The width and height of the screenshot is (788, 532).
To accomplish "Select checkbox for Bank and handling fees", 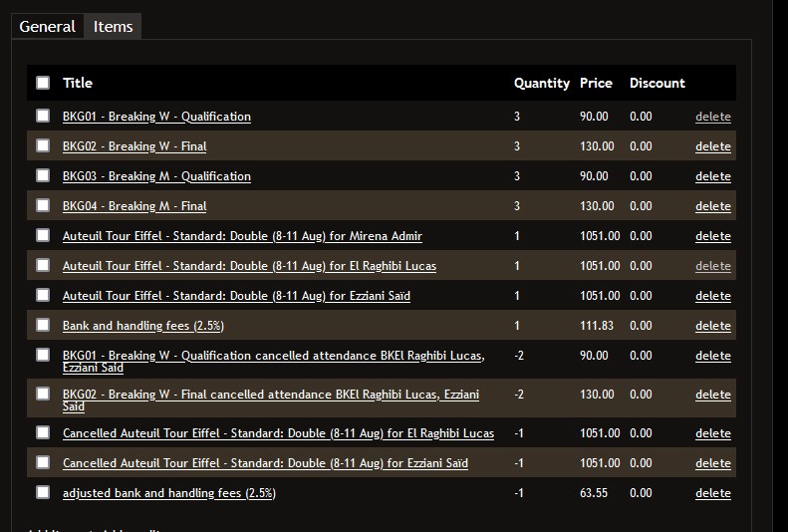I will [43, 325].
